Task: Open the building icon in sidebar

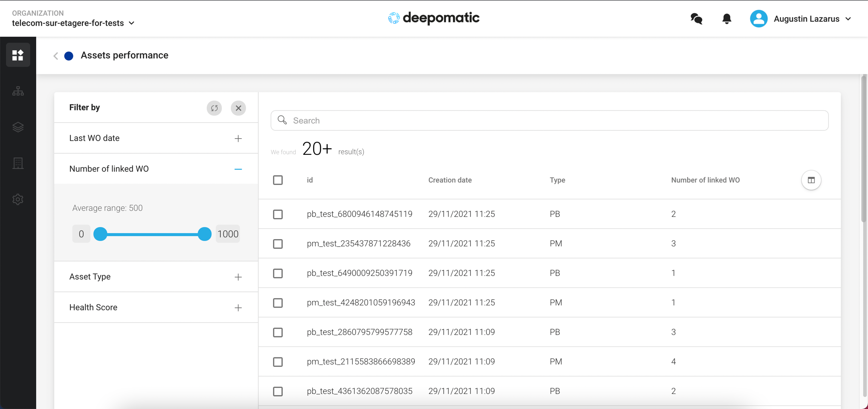Action: tap(18, 163)
